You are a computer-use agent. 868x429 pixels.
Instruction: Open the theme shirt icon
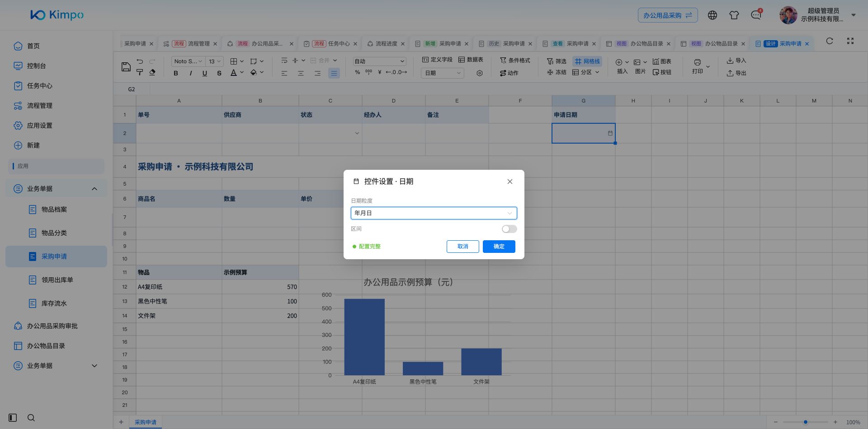[734, 15]
